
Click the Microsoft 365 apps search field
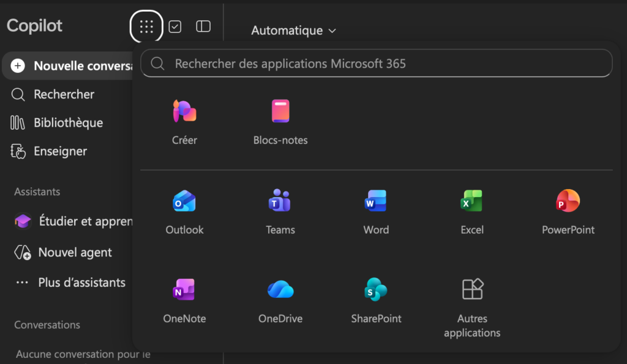tap(377, 63)
